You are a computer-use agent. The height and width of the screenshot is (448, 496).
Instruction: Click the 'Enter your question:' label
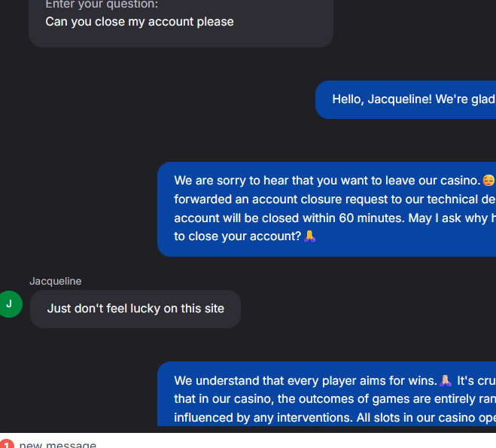(102, 5)
